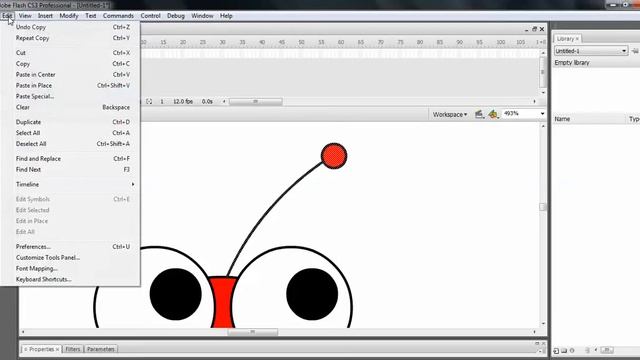Click the Modify Onion Markers icon

pyautogui.click(x=149, y=101)
